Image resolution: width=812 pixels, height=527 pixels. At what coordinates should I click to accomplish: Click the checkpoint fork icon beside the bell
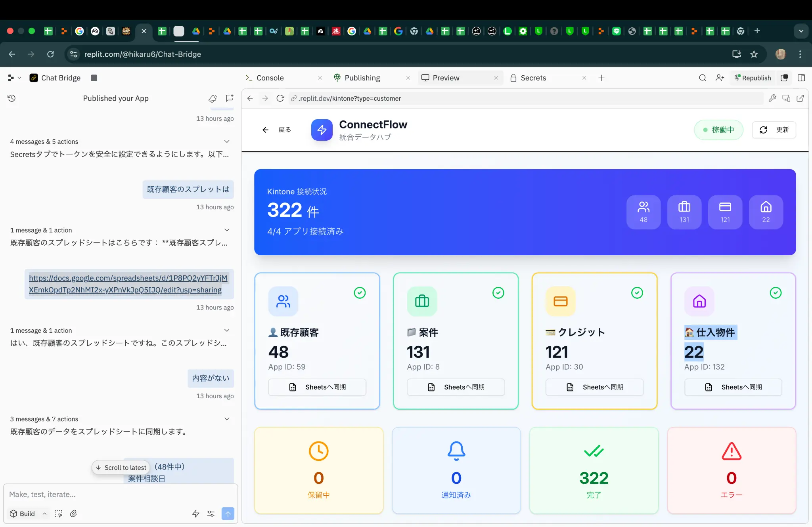pyautogui.click(x=229, y=98)
